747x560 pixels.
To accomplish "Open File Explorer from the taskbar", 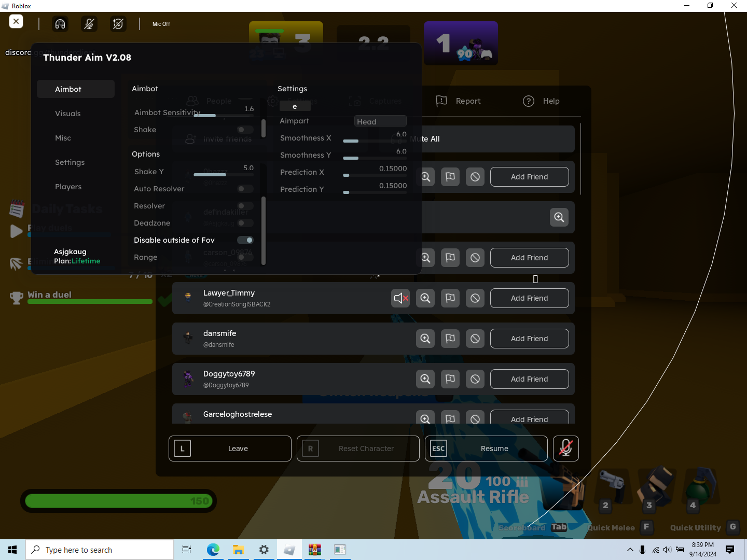I will 238,550.
